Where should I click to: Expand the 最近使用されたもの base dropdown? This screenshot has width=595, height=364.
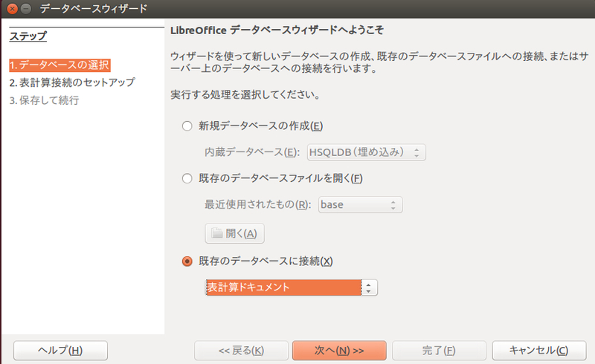pyautogui.click(x=360, y=205)
